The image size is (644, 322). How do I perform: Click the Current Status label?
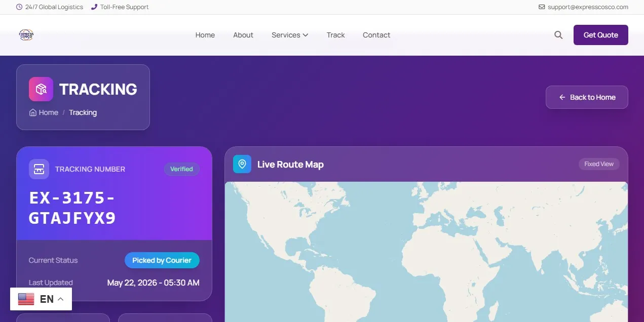tap(53, 260)
